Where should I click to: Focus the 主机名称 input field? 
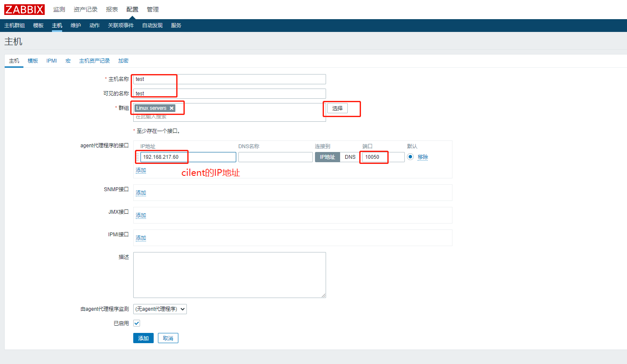[x=229, y=79]
